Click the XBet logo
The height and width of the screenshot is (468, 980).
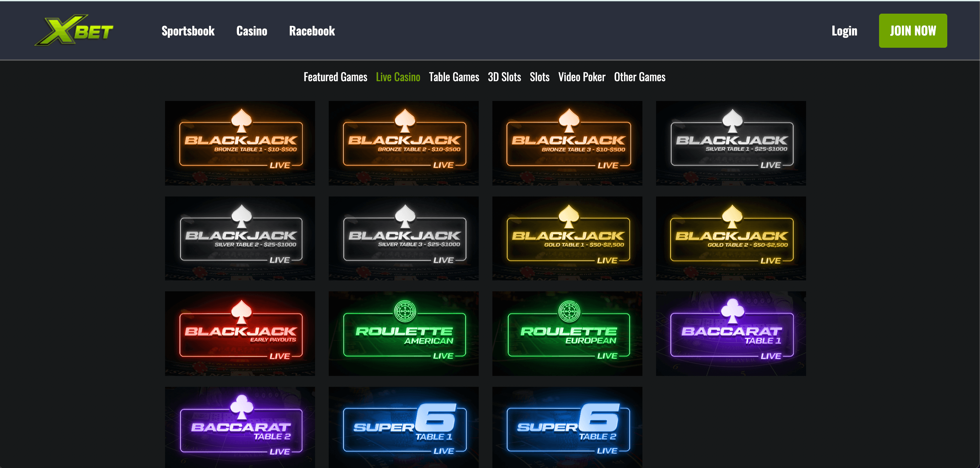tap(74, 30)
